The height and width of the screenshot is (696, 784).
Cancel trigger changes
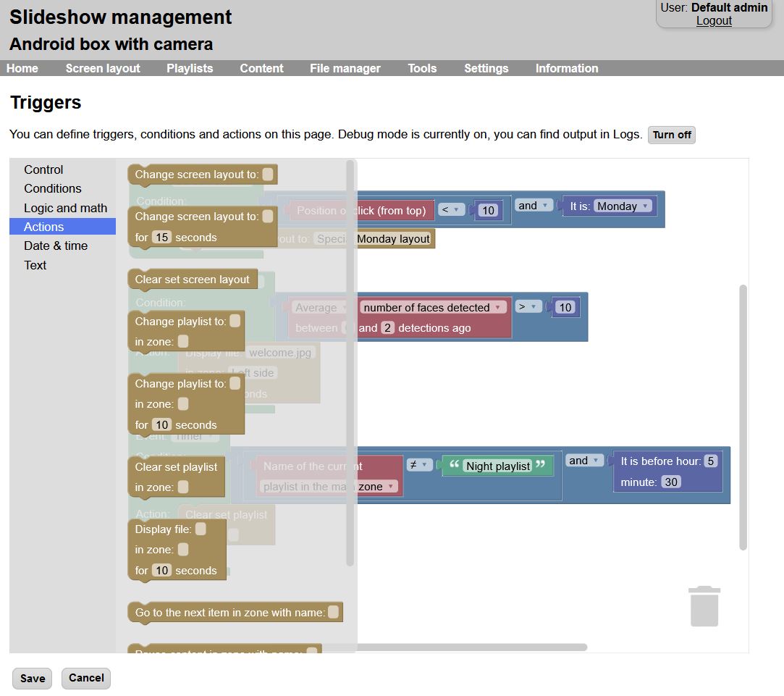click(86, 678)
